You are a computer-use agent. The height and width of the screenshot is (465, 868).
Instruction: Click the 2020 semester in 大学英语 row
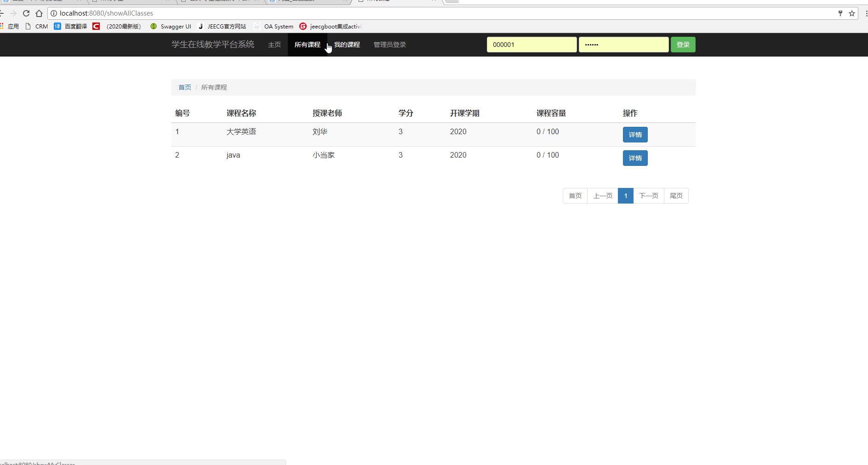coord(458,132)
